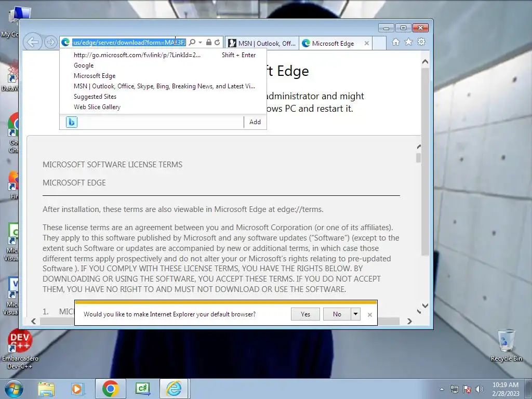Click the network tray icon
The width and height of the screenshot is (532, 399).
(x=454, y=389)
